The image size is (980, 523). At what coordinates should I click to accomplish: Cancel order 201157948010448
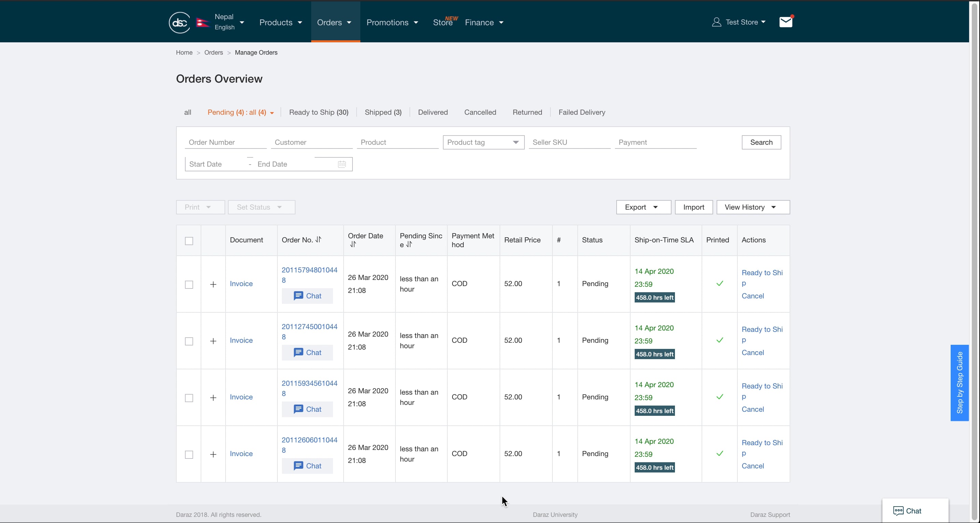752,296
